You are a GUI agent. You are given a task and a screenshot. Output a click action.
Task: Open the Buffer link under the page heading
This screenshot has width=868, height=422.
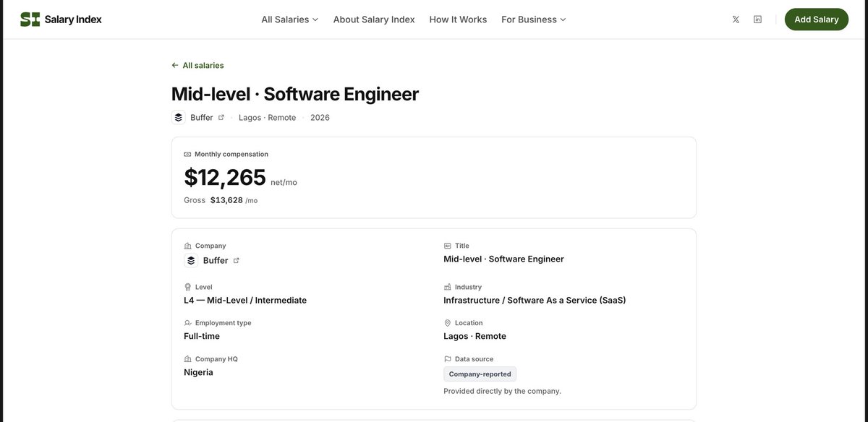202,117
